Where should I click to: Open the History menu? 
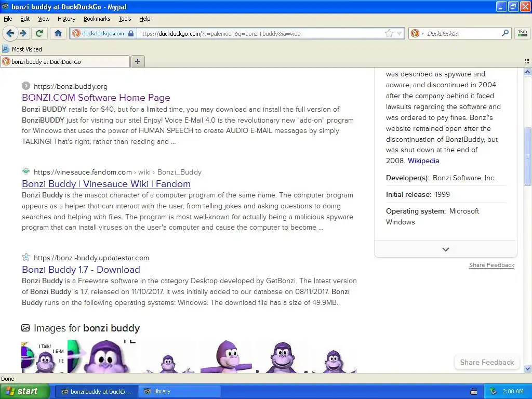tap(66, 19)
